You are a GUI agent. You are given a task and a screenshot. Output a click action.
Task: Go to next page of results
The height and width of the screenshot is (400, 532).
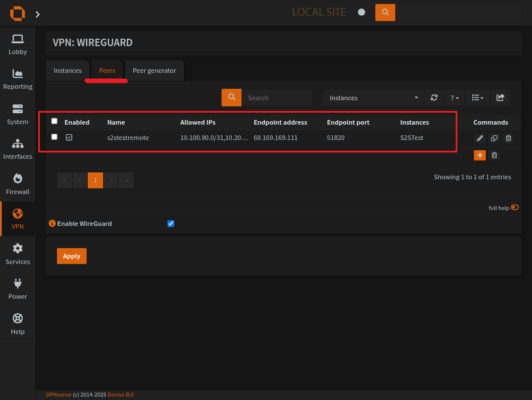tap(111, 180)
